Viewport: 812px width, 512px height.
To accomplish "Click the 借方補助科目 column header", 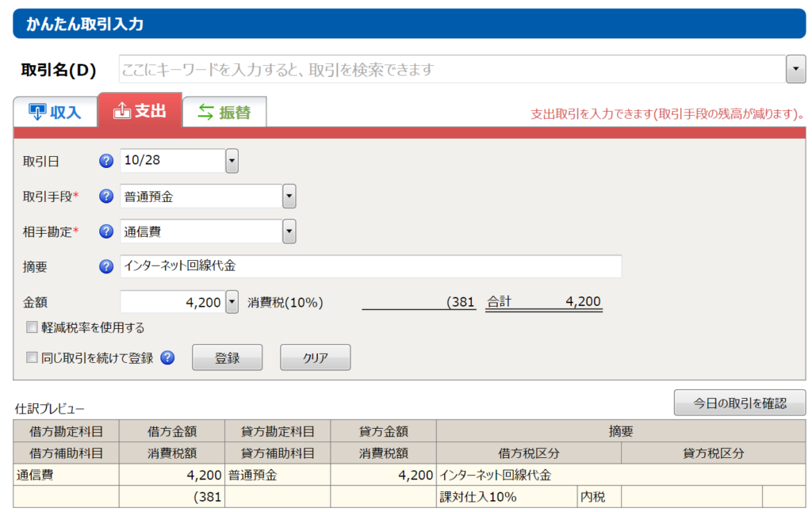I will click(x=67, y=453).
